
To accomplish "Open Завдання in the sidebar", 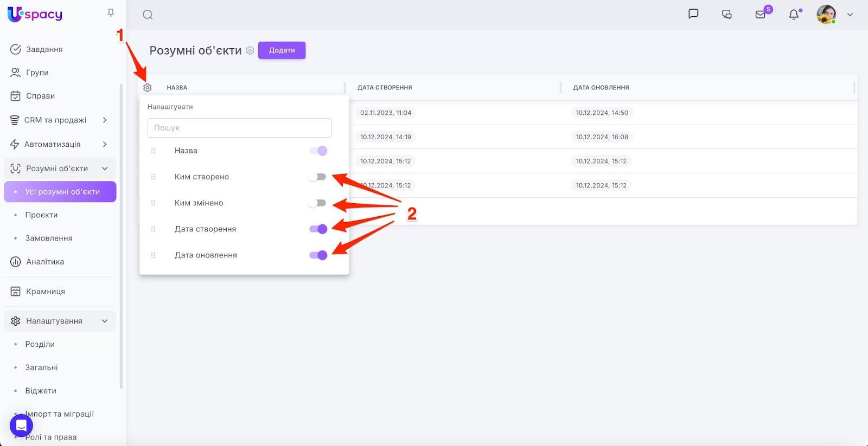I will tap(44, 49).
